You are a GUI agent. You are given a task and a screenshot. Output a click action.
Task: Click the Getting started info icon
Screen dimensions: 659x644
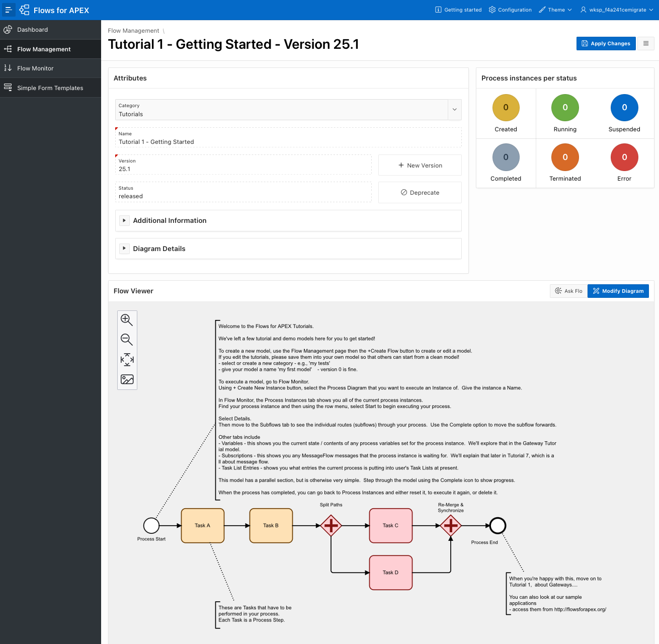pos(438,10)
